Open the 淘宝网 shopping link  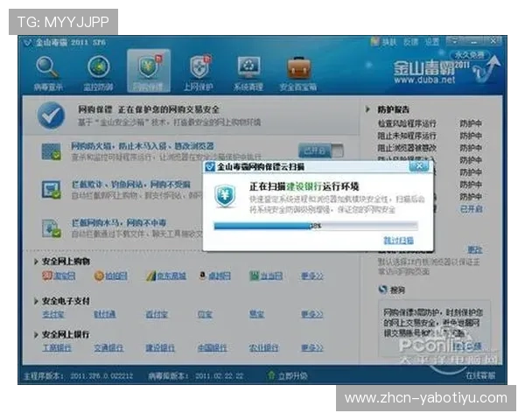pyautogui.click(x=64, y=276)
